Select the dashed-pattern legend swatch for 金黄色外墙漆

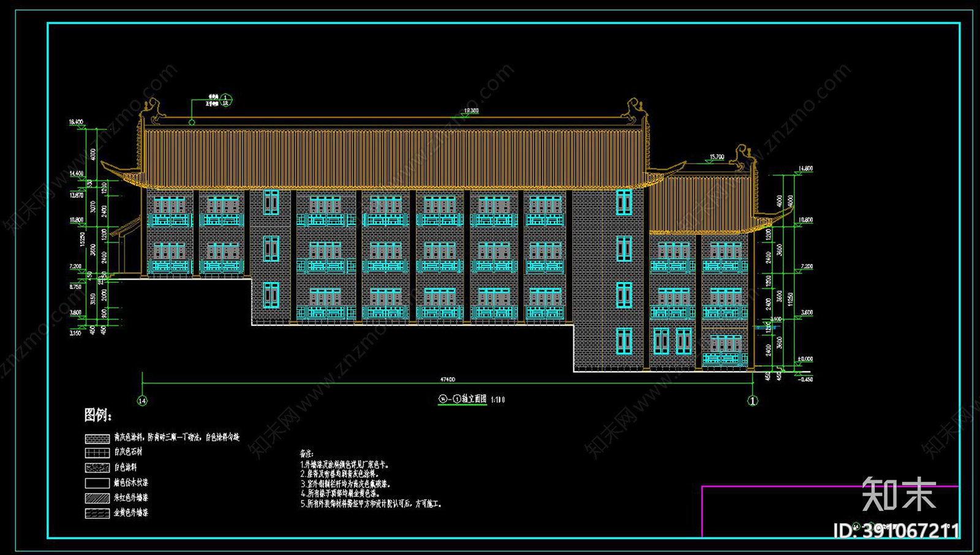[x=97, y=513]
